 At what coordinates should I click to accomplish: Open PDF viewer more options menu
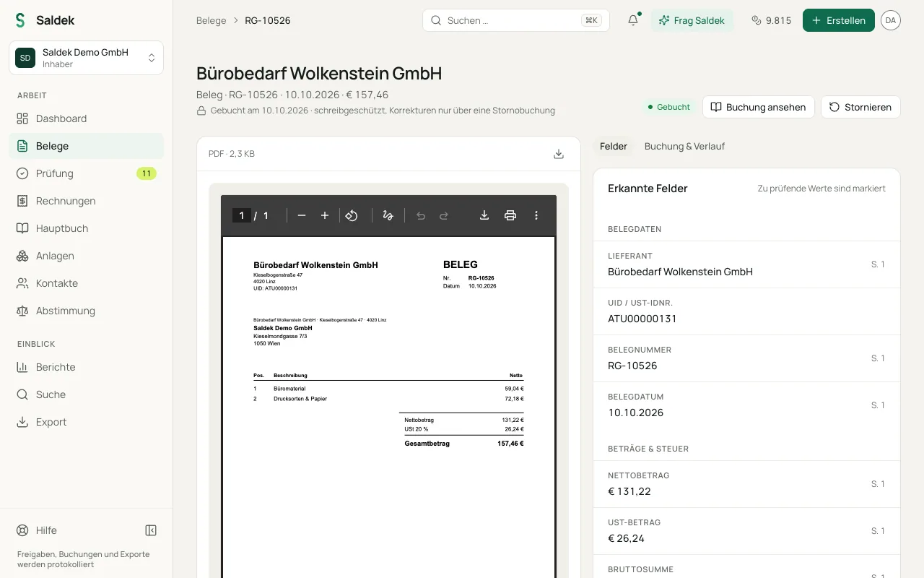pyautogui.click(x=536, y=215)
